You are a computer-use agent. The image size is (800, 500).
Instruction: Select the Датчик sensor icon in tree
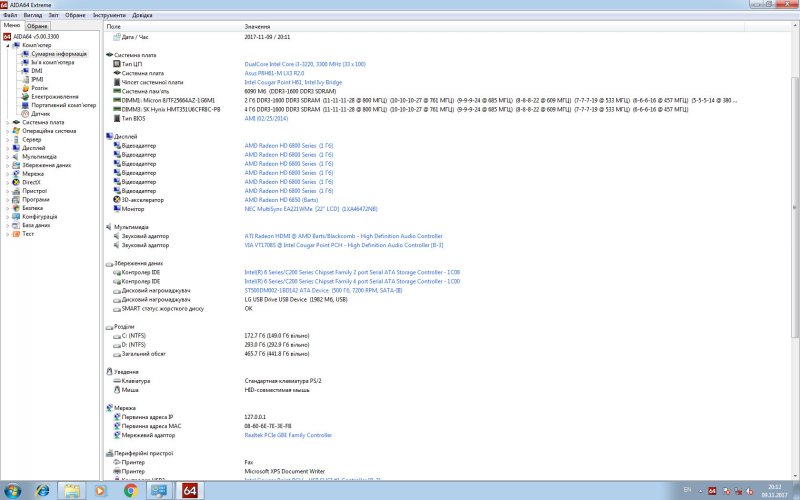pyautogui.click(x=25, y=113)
